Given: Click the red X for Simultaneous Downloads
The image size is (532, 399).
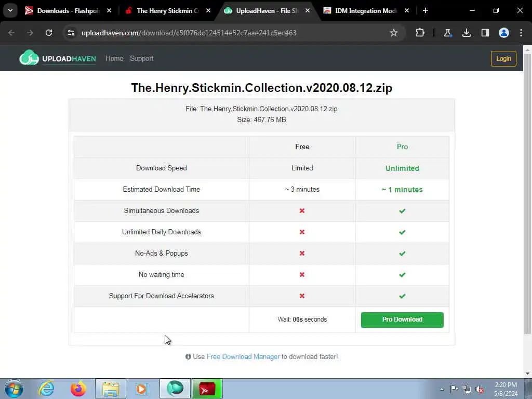Looking at the screenshot, I should 302,211.
